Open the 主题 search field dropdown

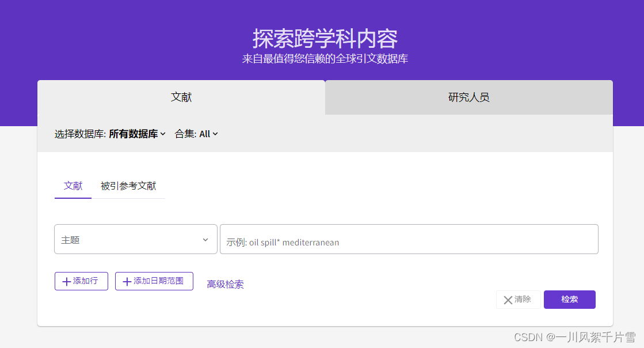[x=135, y=239]
